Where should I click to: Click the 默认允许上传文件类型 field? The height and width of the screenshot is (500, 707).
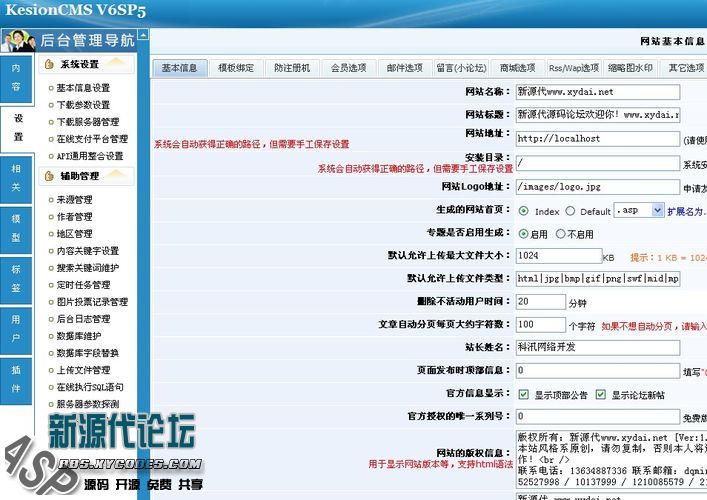(598, 279)
